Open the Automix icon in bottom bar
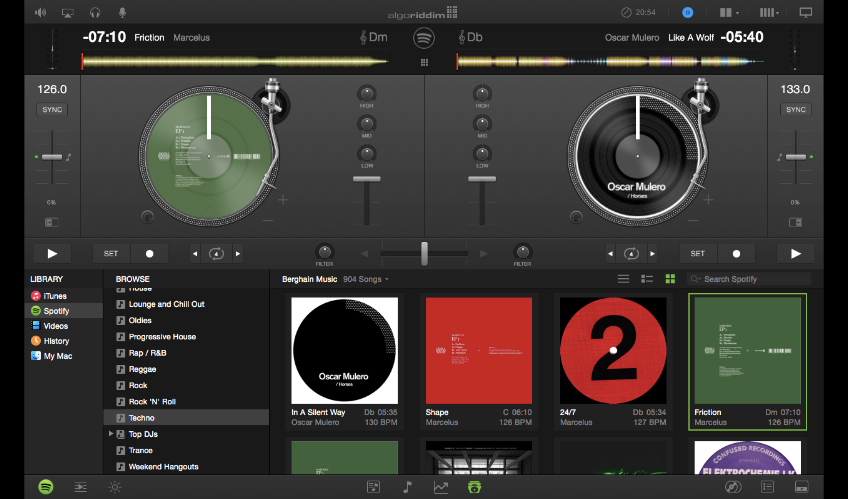 [x=81, y=487]
